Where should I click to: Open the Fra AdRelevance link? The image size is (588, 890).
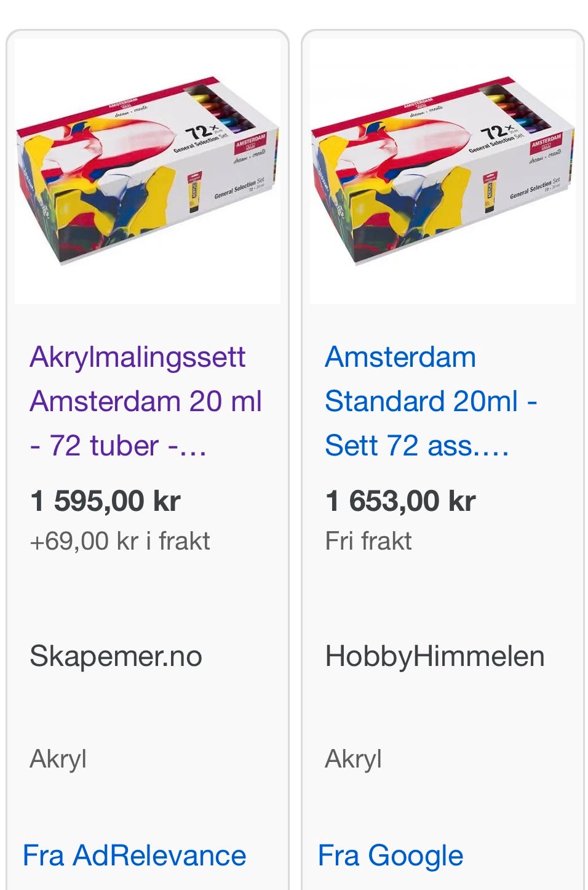[x=134, y=856]
